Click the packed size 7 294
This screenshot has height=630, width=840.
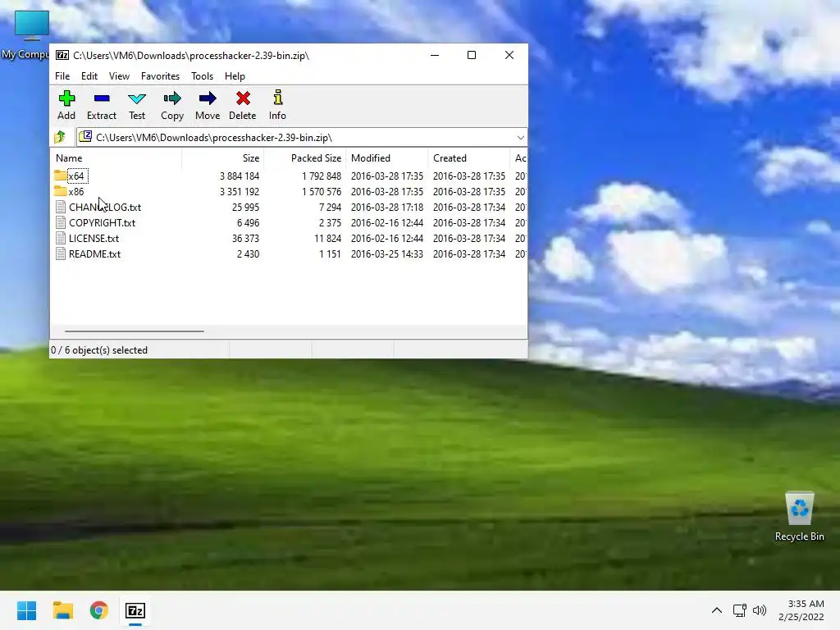click(330, 207)
